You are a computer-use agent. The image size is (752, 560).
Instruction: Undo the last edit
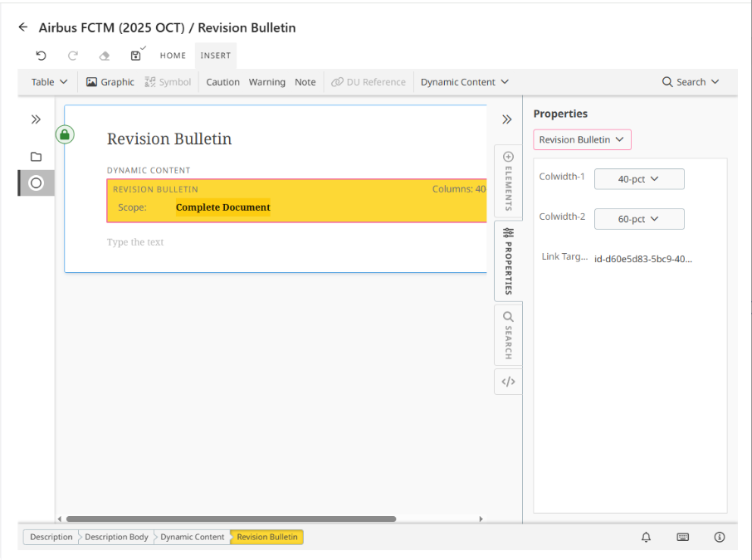coord(42,56)
